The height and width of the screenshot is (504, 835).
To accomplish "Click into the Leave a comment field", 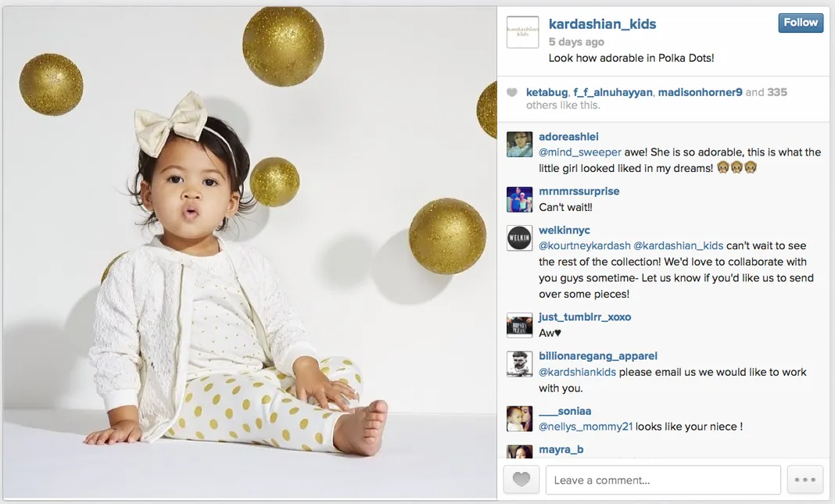I will 663,480.
